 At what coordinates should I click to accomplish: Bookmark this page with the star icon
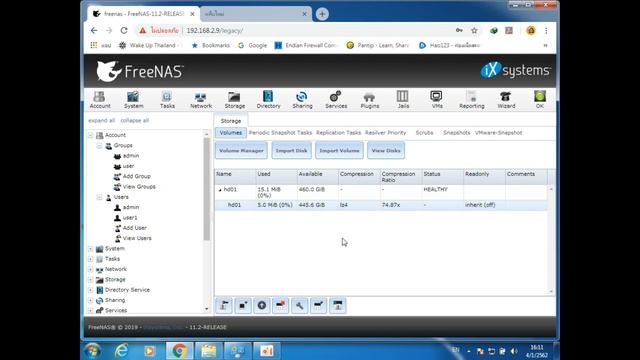[474, 30]
